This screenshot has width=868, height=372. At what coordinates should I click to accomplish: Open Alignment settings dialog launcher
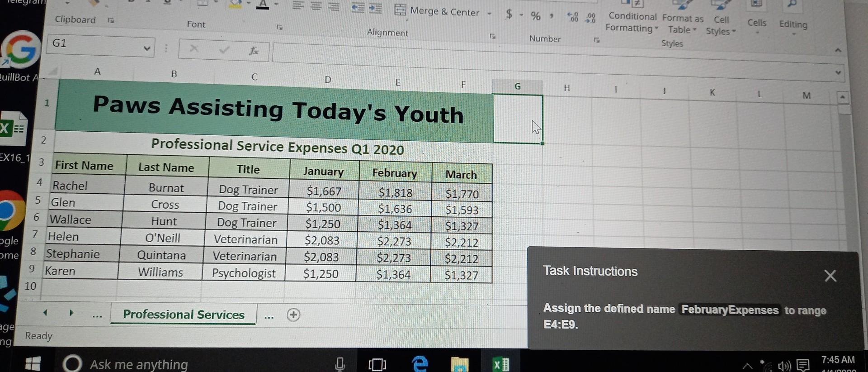point(493,36)
